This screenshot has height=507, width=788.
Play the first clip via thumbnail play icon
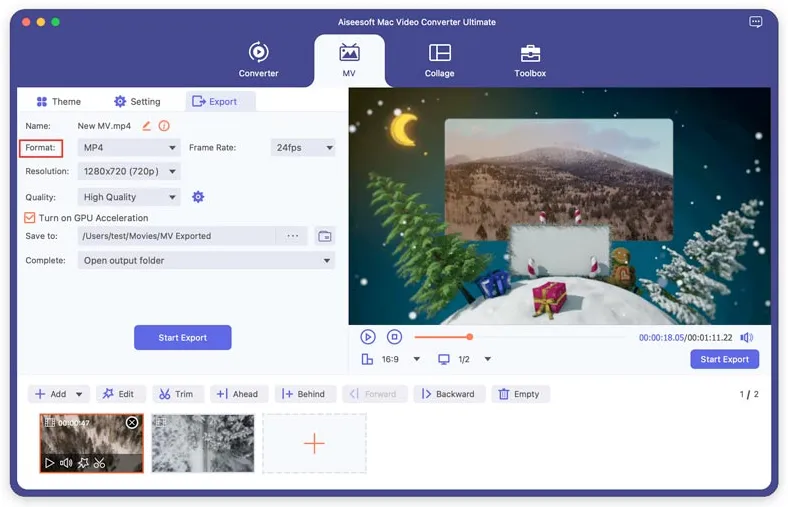coord(49,463)
